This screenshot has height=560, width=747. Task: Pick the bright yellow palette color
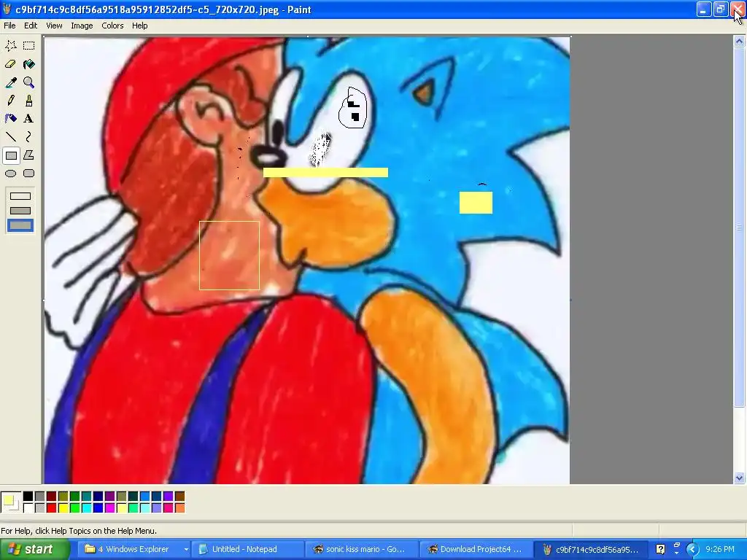coord(63,508)
